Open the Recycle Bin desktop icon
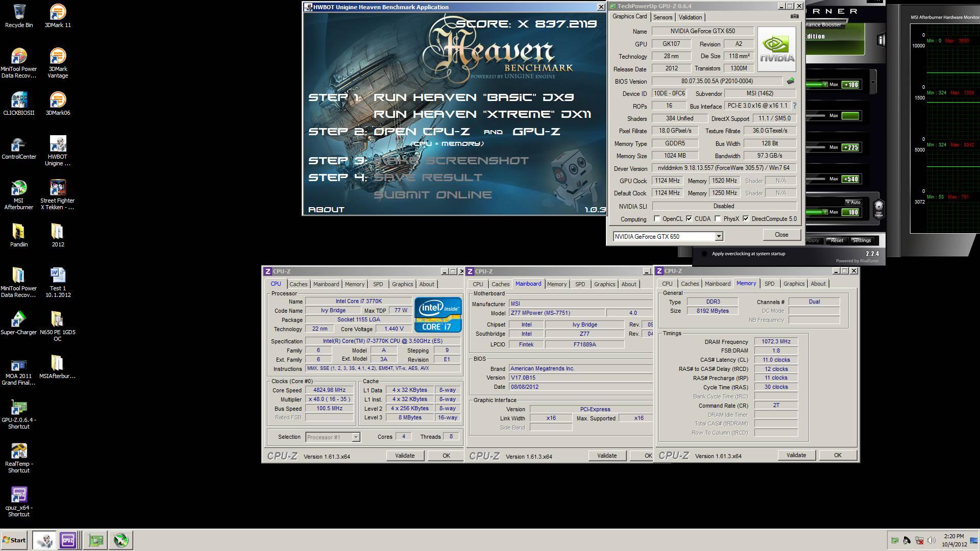The image size is (980, 551). pos(19,16)
